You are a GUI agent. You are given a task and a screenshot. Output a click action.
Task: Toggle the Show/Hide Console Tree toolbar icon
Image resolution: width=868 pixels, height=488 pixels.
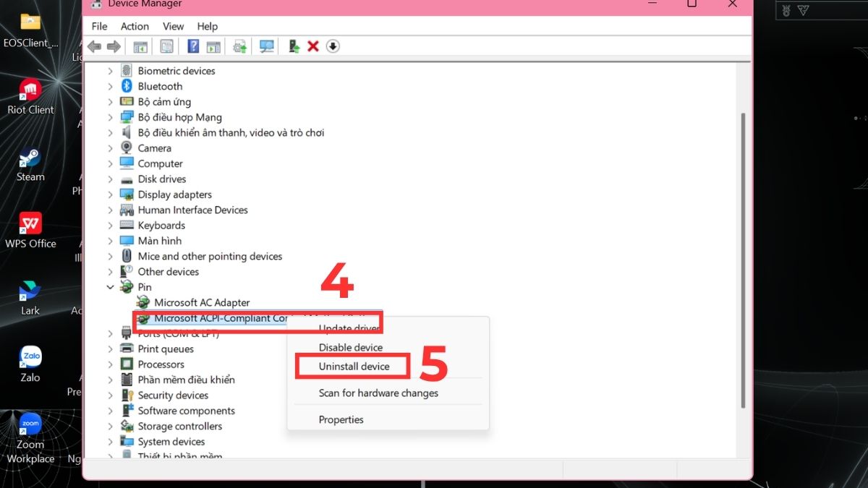[x=140, y=46]
